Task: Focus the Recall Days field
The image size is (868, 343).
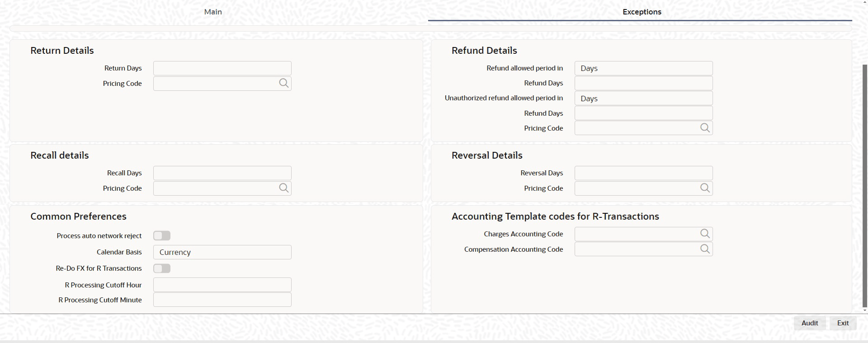Action: click(222, 173)
